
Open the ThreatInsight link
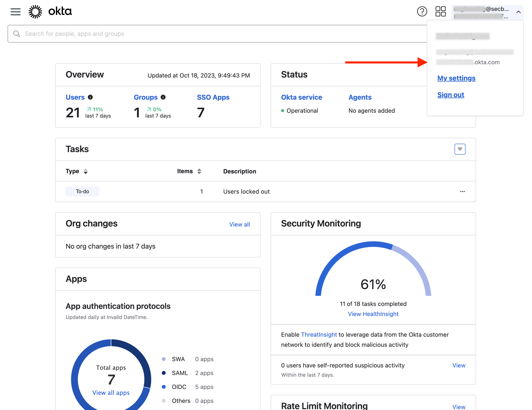tap(319, 335)
